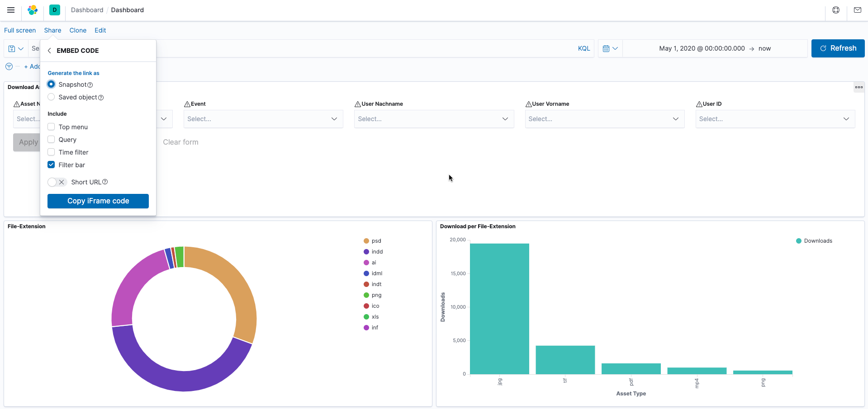Click the back arrow in Embed Code
Viewport: 868px width, 409px height.
[49, 51]
